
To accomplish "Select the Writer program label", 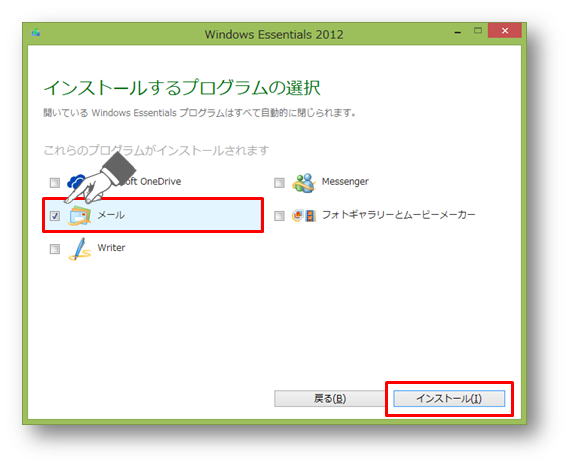I will point(111,248).
